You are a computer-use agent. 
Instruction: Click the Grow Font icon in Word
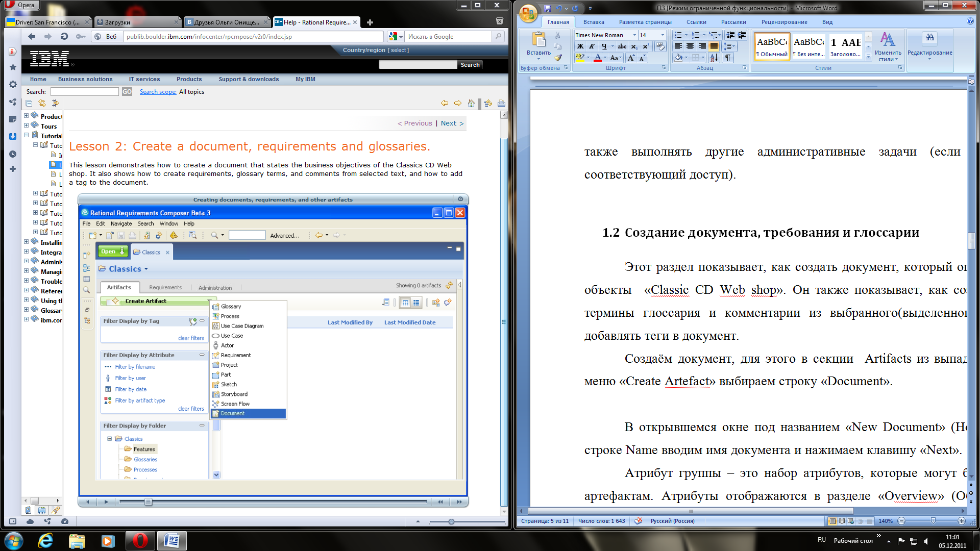click(631, 58)
